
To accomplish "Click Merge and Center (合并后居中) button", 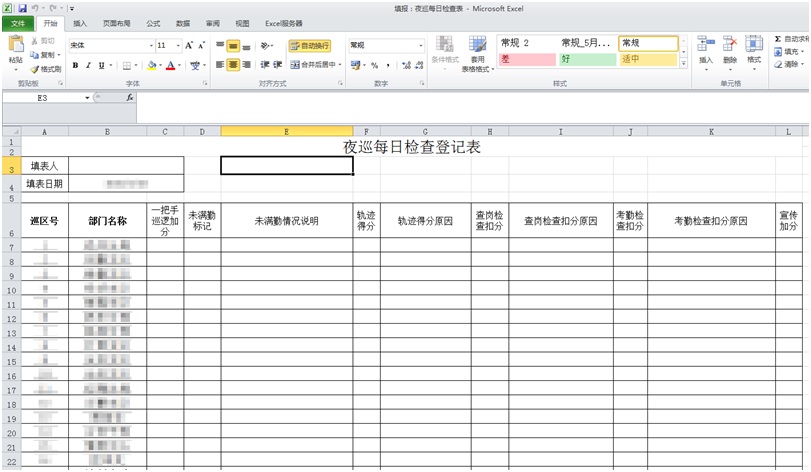I will tap(314, 65).
